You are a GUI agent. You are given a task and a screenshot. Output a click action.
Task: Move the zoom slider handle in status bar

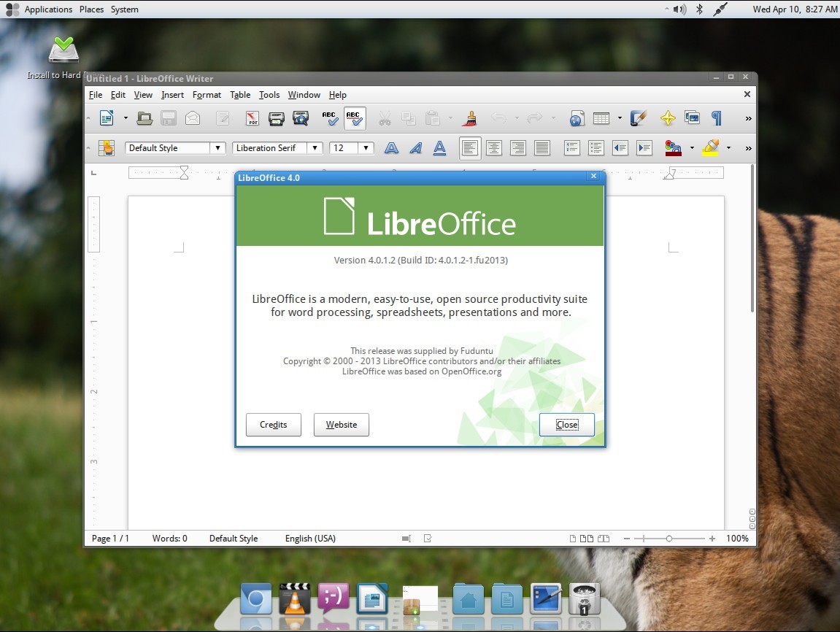669,539
